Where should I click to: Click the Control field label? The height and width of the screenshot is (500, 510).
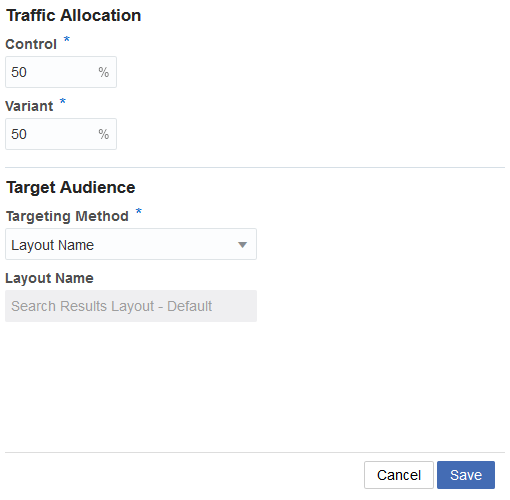31,44
